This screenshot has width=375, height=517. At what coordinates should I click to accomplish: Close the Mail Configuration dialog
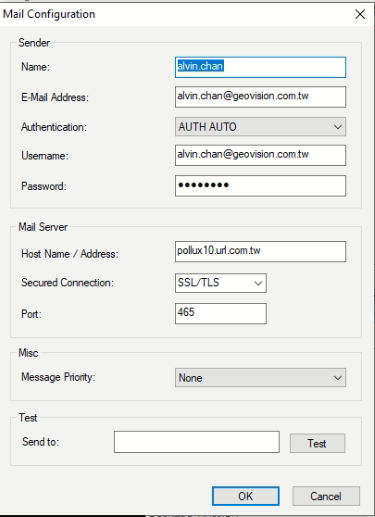click(x=360, y=14)
